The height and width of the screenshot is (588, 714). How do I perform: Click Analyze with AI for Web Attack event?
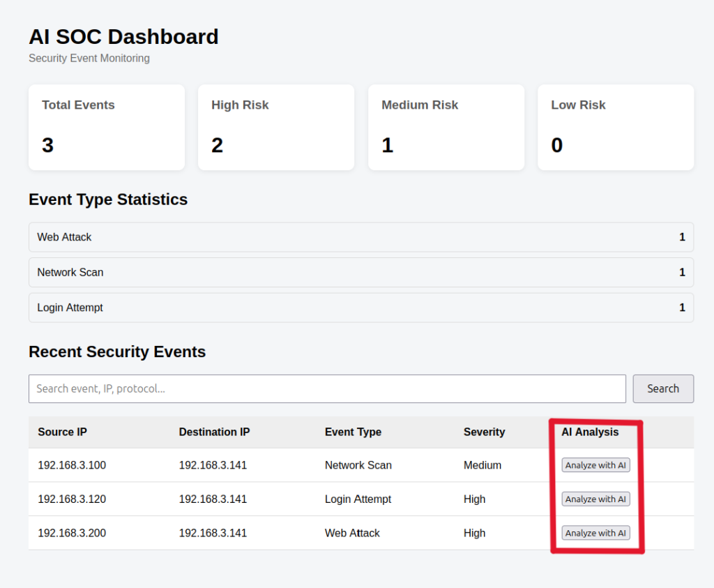click(x=595, y=533)
